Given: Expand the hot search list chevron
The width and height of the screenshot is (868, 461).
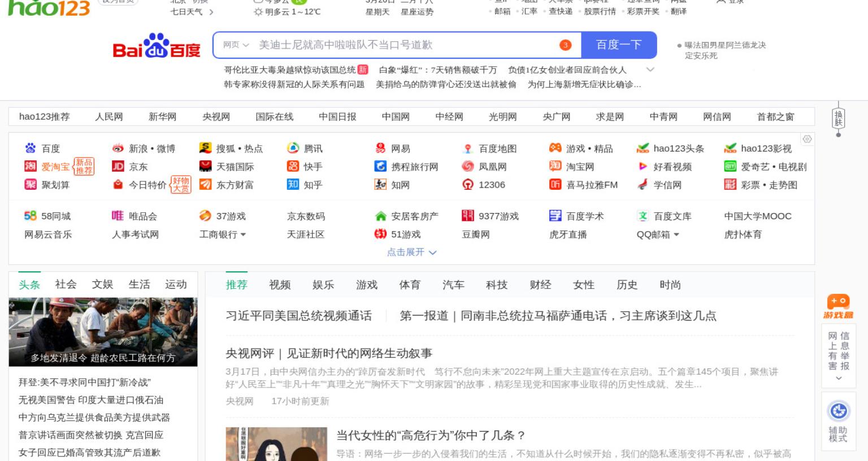Looking at the screenshot, I should (650, 69).
